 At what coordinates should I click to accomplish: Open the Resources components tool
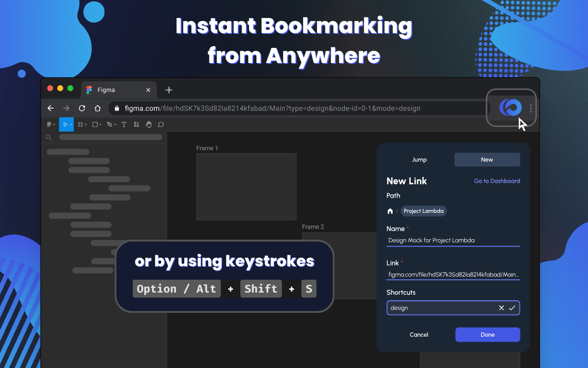click(136, 124)
